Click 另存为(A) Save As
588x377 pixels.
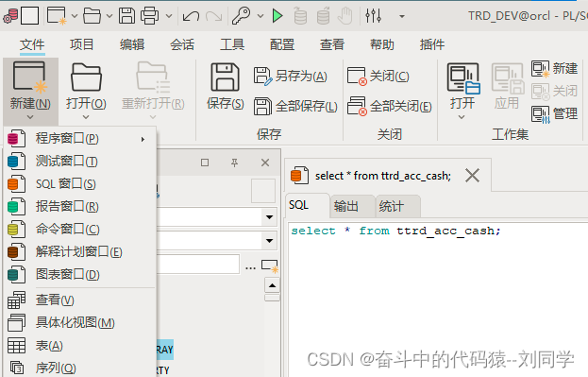point(291,76)
